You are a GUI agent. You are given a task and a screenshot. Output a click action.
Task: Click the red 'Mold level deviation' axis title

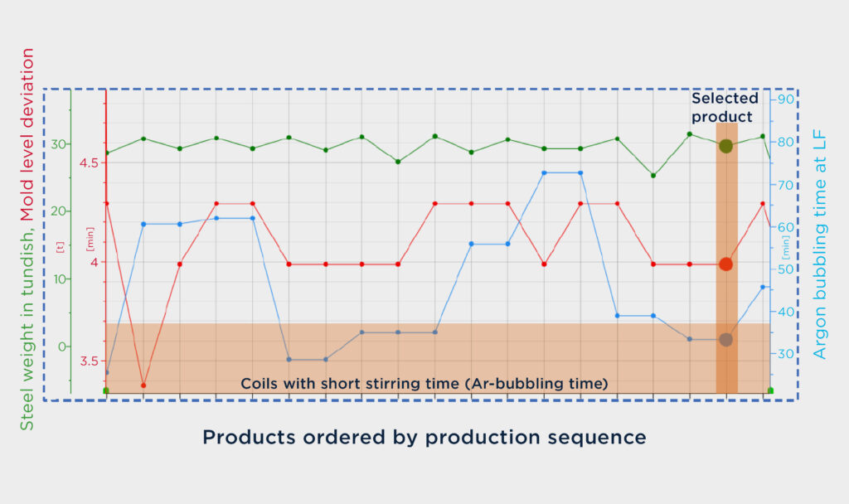27,134
